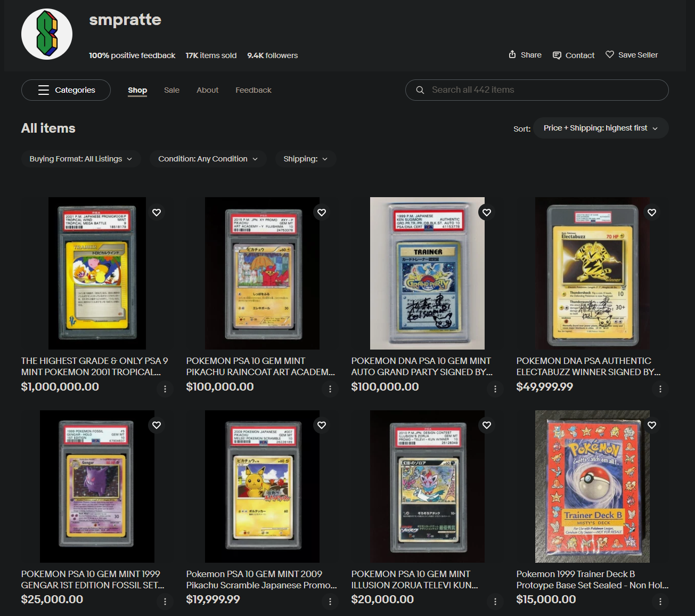
Task: Toggle watchlist heart on Grand Party card
Action: (487, 212)
